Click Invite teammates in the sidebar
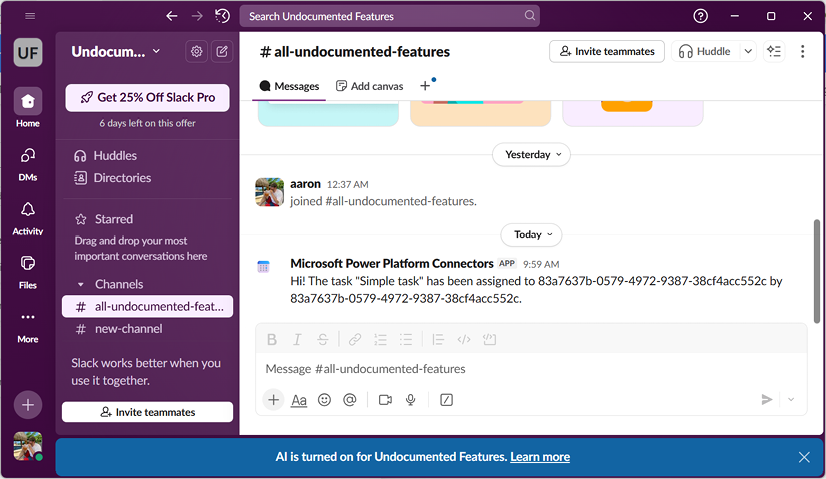The width and height of the screenshot is (826, 479). (x=148, y=412)
